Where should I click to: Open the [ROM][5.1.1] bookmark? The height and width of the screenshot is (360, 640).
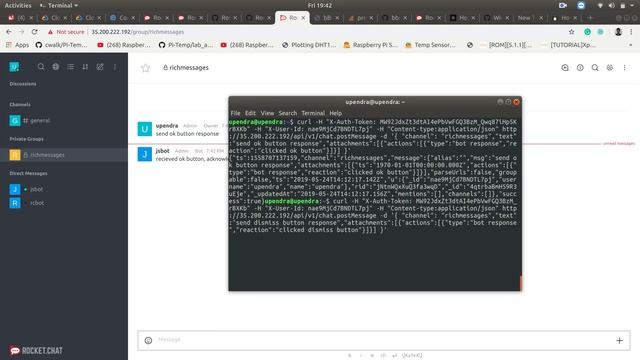(x=506, y=45)
